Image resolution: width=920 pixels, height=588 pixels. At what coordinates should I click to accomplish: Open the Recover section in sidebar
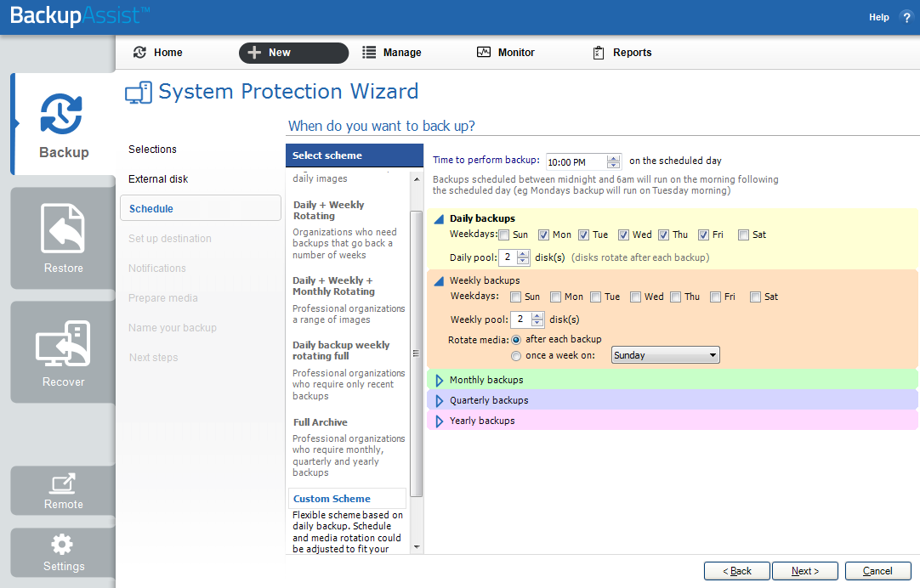pos(64,353)
